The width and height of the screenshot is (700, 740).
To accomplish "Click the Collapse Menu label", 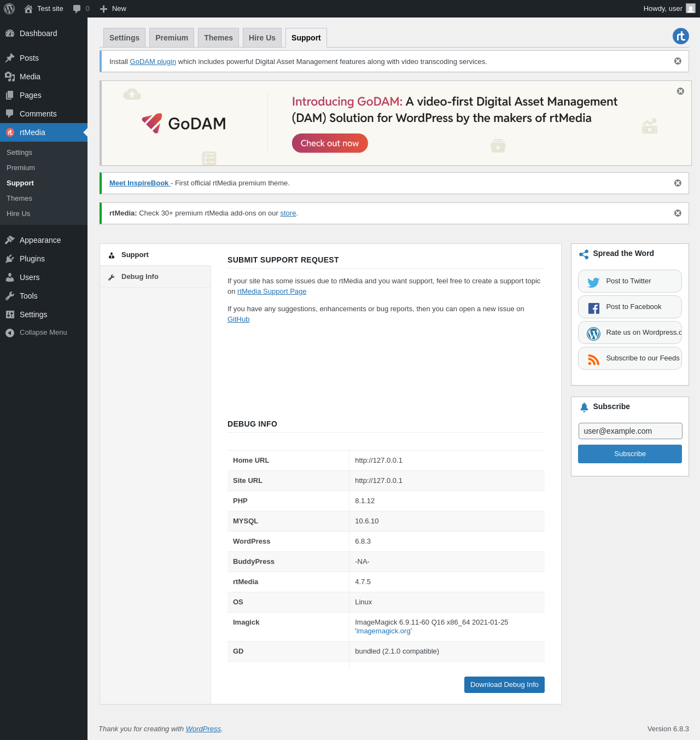I will click(43, 333).
